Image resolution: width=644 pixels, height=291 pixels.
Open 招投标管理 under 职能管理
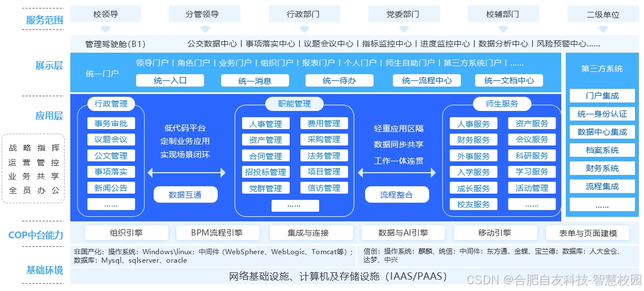(265, 172)
